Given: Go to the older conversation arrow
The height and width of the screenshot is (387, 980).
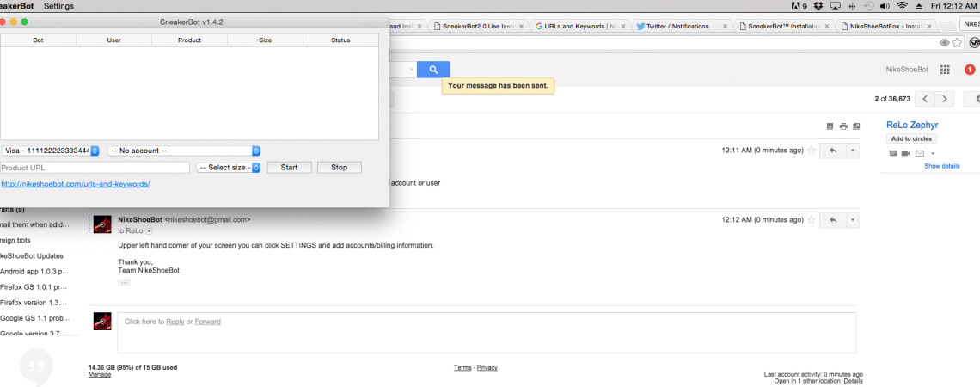Looking at the screenshot, I should 944,99.
